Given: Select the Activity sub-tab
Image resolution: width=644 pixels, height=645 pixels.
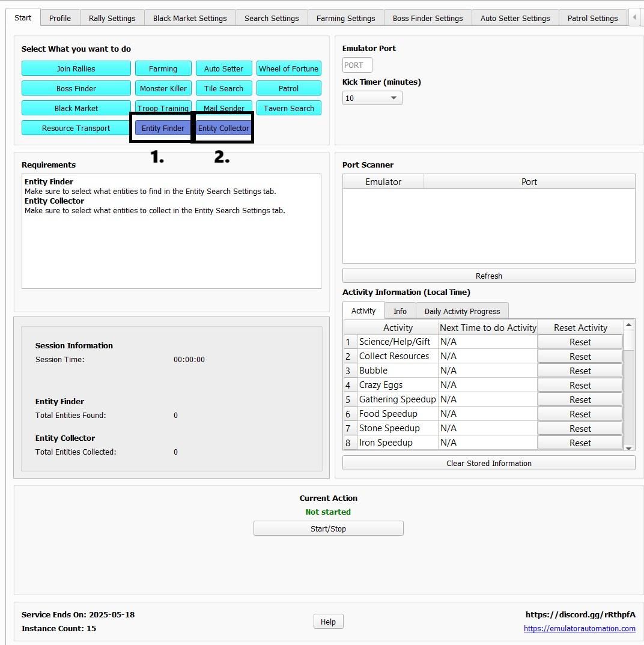Looking at the screenshot, I should [363, 310].
